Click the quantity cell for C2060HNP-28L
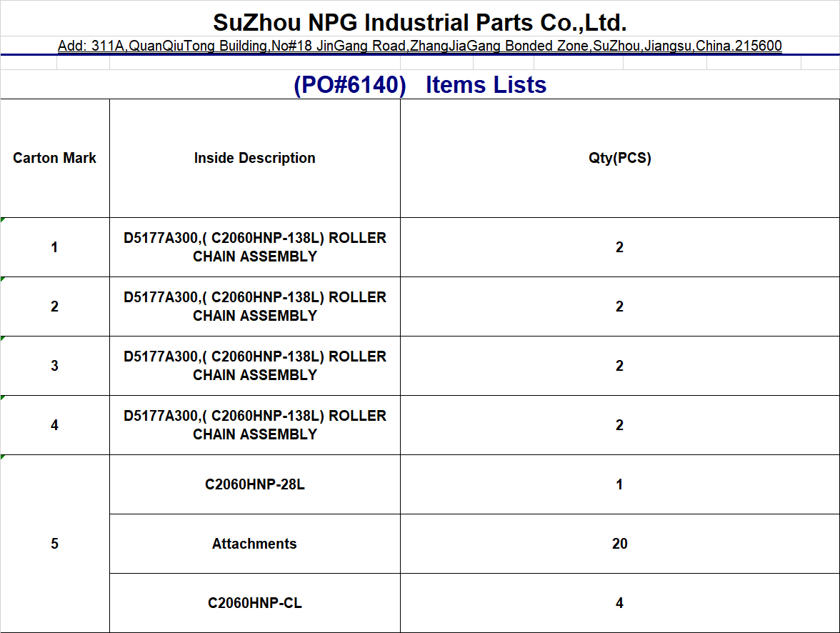 [619, 484]
